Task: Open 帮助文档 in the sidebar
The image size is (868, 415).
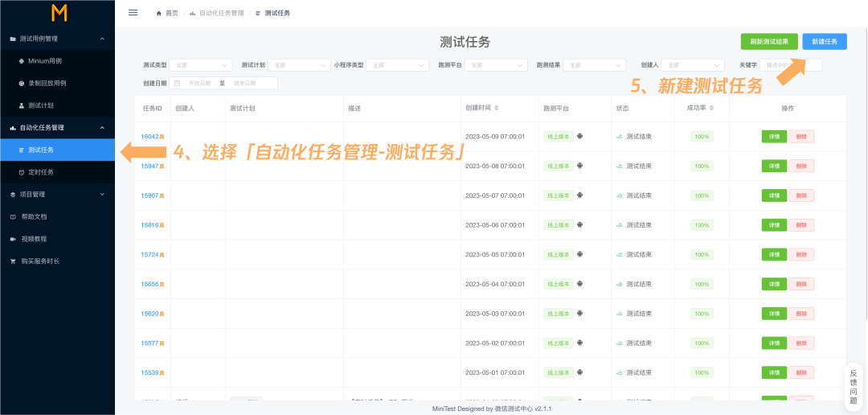Action: coord(58,216)
